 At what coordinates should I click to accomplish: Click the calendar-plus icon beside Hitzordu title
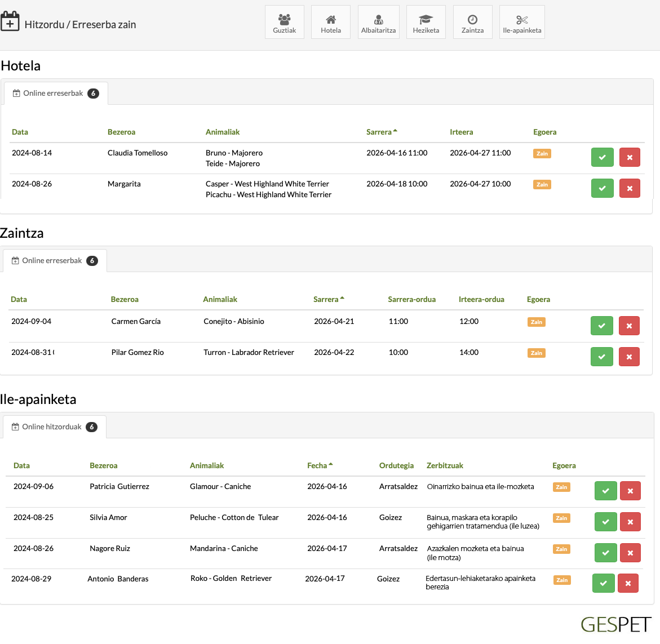click(x=10, y=23)
